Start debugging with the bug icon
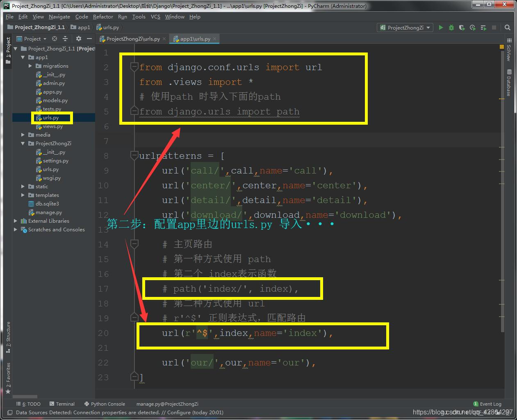The image size is (517, 420). (x=451, y=27)
